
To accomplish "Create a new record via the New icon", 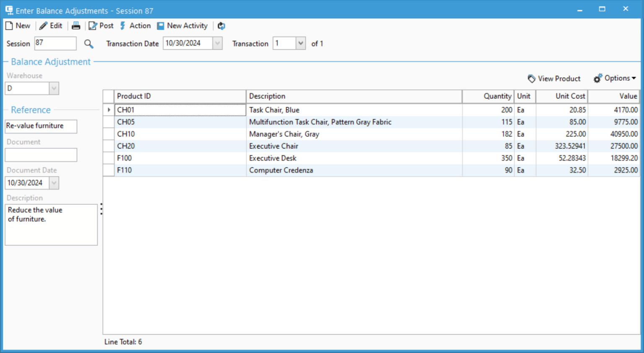I will [18, 26].
